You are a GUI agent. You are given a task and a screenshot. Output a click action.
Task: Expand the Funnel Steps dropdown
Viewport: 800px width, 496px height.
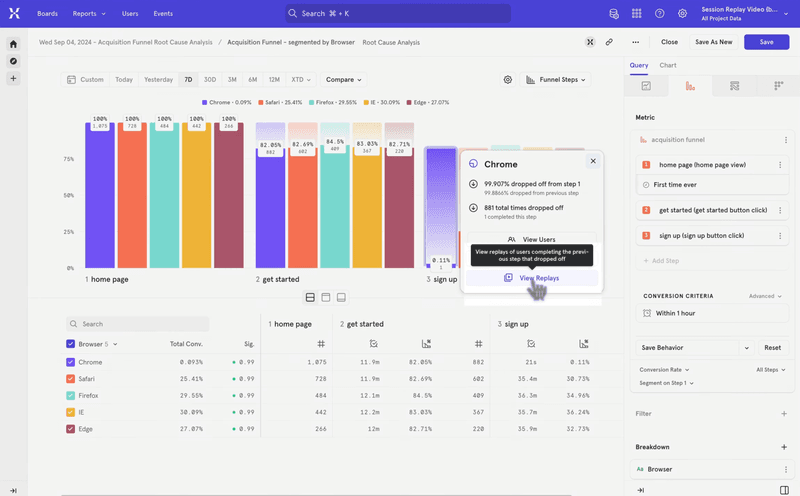point(556,79)
